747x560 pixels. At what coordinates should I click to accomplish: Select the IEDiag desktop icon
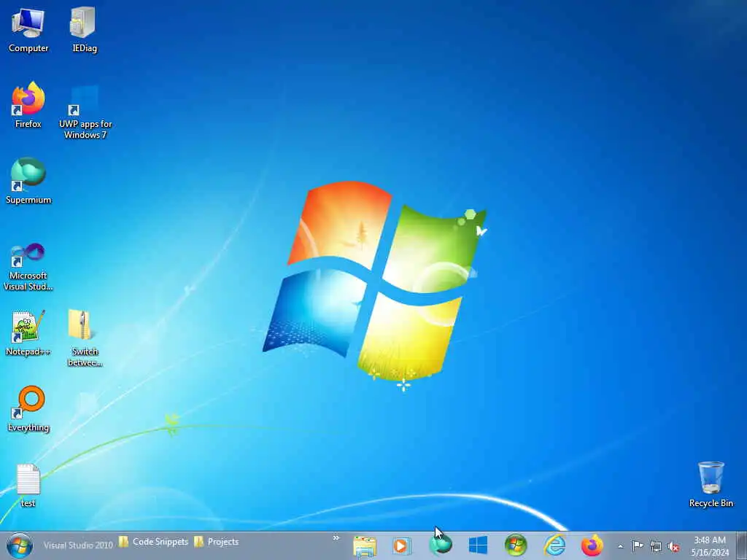(x=84, y=29)
